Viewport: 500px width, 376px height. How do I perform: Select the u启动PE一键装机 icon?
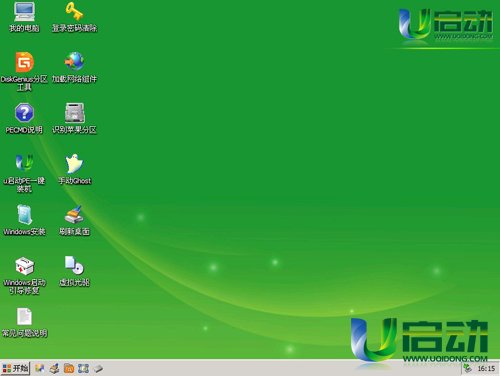point(24,163)
